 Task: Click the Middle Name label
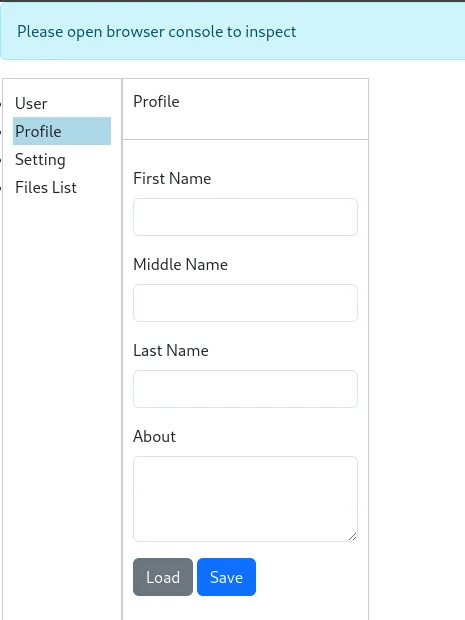pos(180,265)
